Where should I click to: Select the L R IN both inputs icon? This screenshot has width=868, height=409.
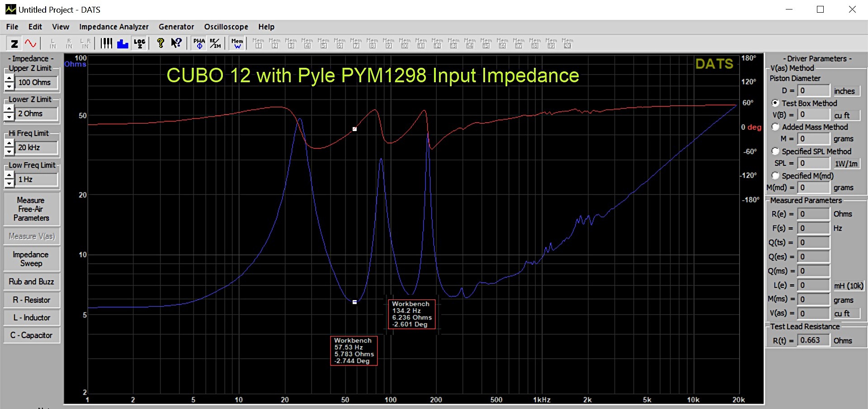[x=85, y=43]
